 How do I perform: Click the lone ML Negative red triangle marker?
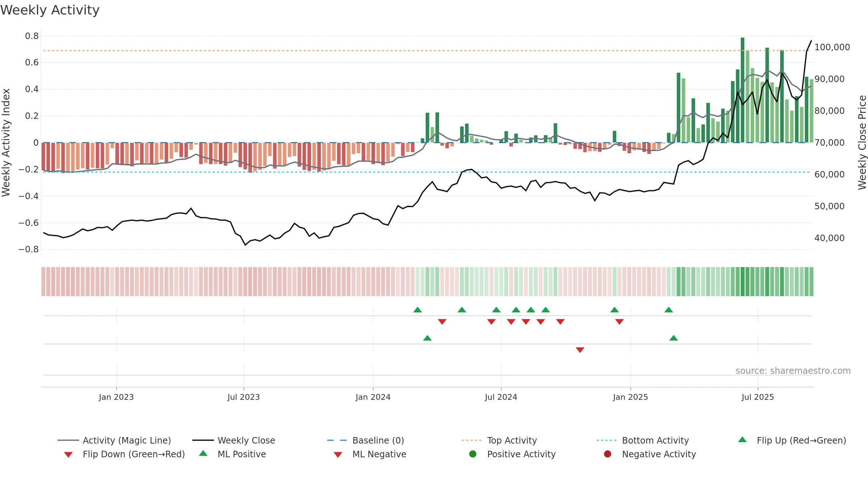[580, 350]
